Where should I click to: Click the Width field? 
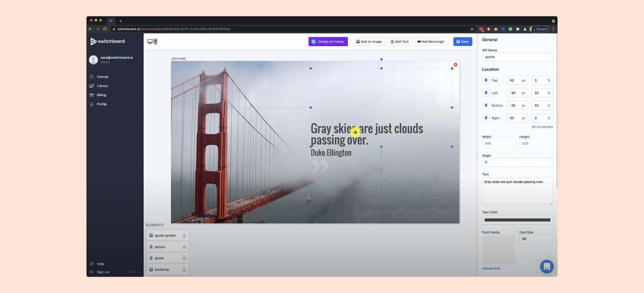click(x=499, y=143)
